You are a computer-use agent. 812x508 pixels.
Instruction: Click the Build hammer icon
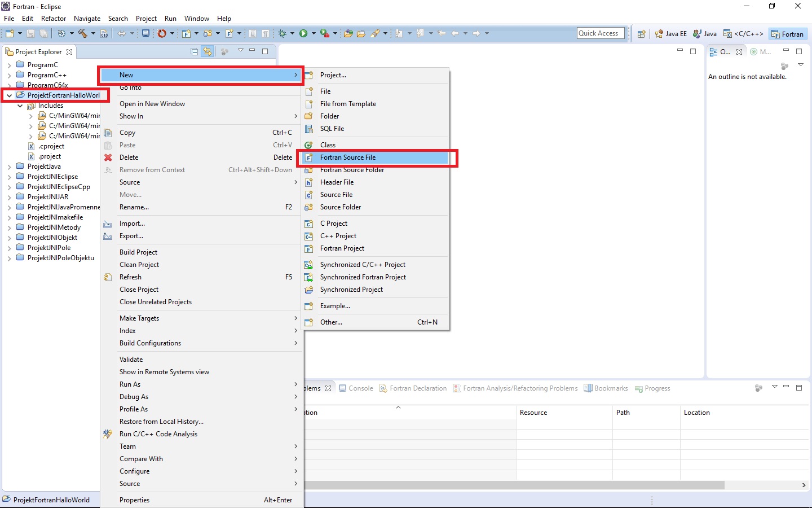tap(83, 34)
